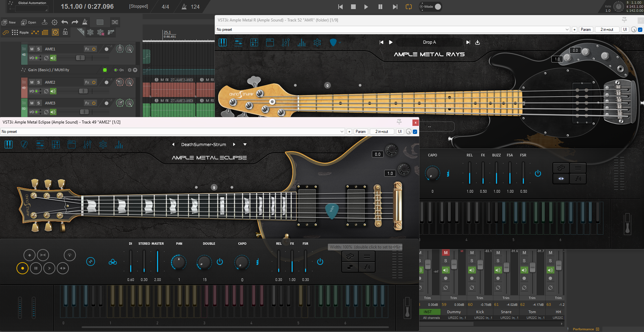Click the Eclipse CAPO knob
Image resolution: width=644 pixels, height=332 pixels.
[242, 262]
